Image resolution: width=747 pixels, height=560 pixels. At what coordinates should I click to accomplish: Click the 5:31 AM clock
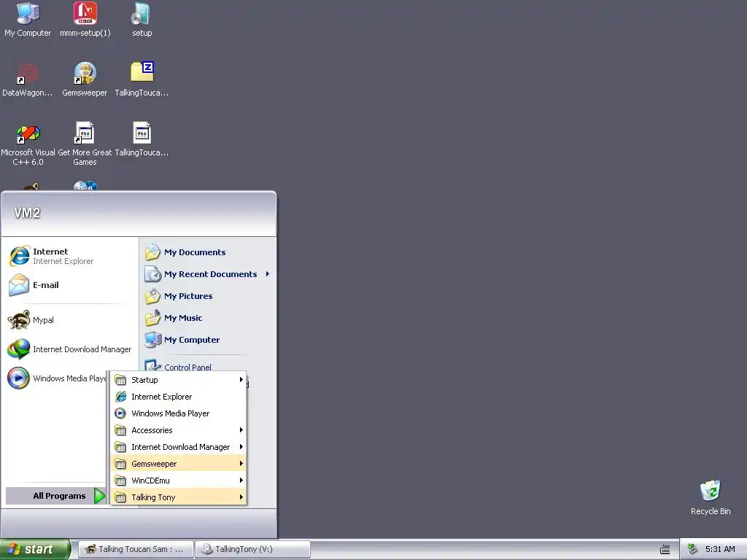coord(720,550)
